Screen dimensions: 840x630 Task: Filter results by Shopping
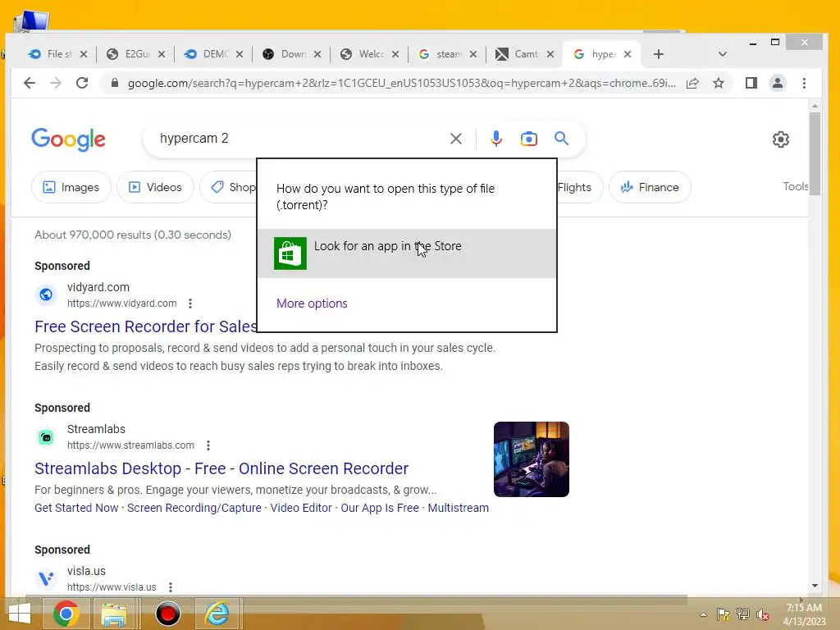(228, 187)
